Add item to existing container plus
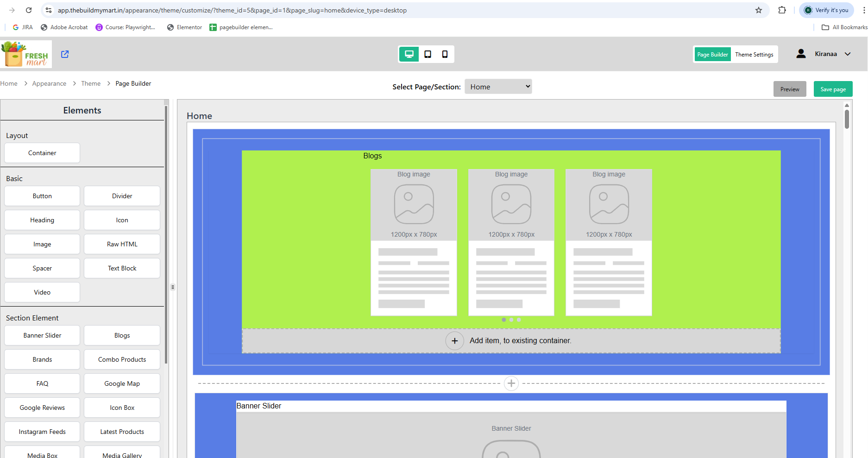The height and width of the screenshot is (458, 868). point(455,341)
